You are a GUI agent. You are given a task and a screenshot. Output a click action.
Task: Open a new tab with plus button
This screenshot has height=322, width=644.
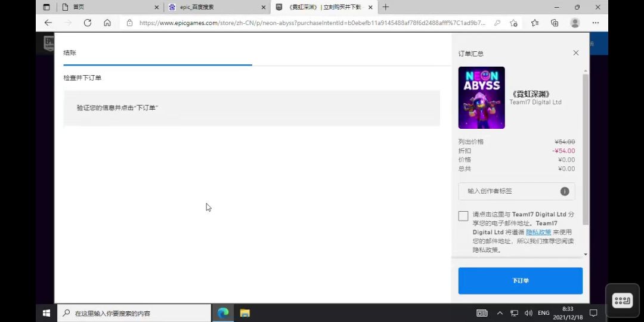coord(385,7)
